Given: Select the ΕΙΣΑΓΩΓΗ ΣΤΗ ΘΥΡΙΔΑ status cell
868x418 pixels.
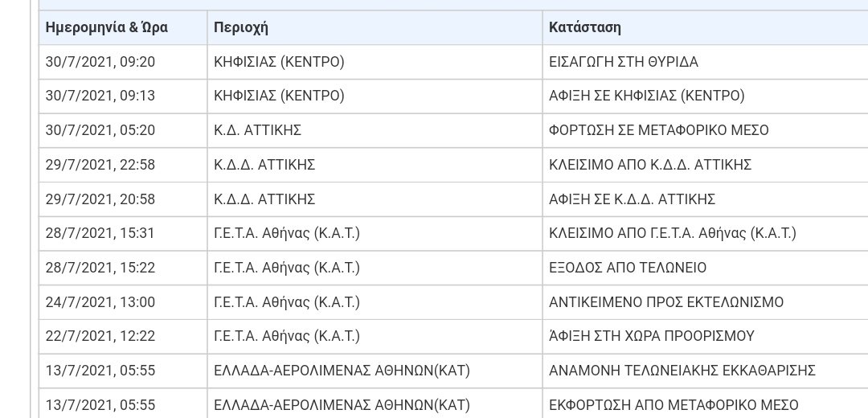Looking at the screenshot, I should [706, 62].
